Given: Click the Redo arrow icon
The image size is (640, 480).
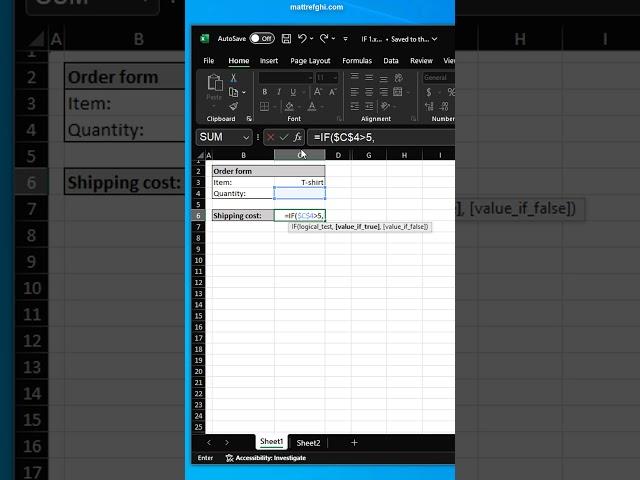Looking at the screenshot, I should (324, 39).
